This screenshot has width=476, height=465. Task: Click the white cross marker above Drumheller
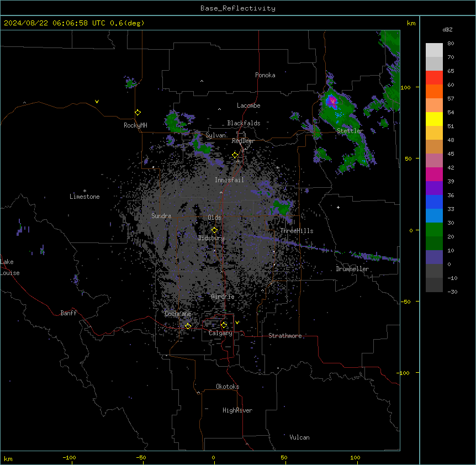point(338,207)
